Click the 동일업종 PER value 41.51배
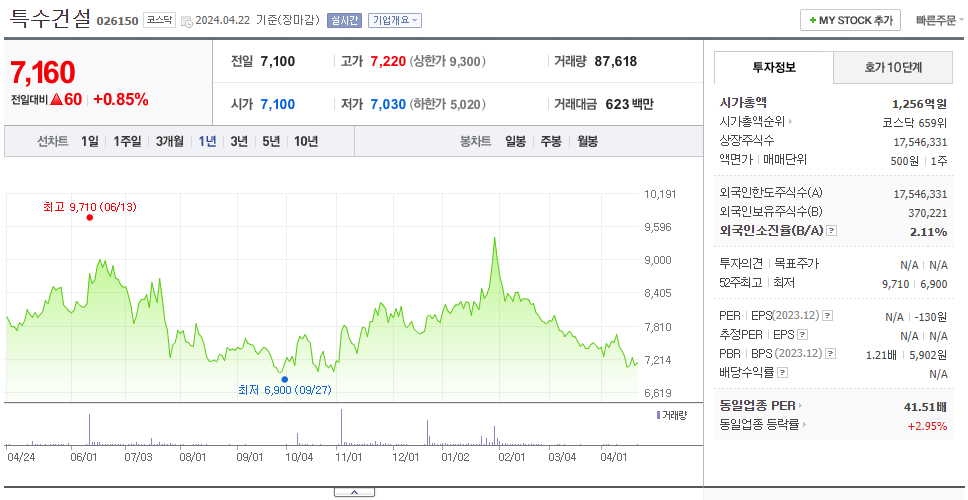This screenshot has height=500, width=968. click(x=925, y=407)
